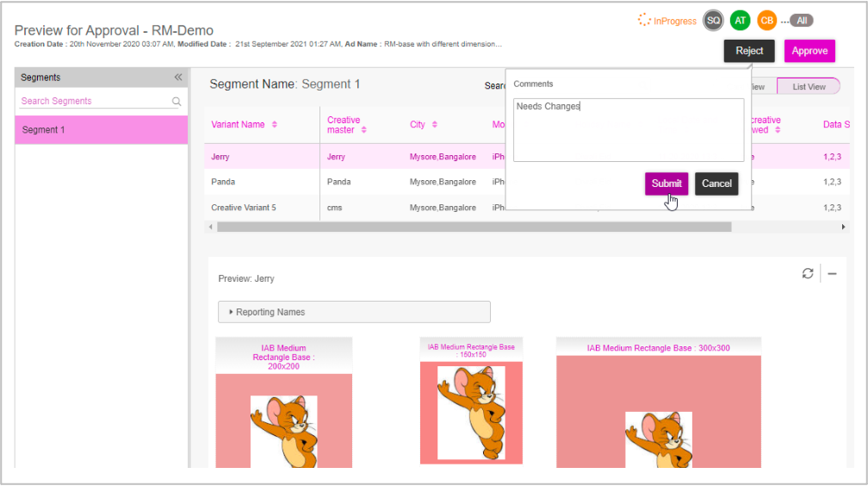868x486 pixels.
Task: Click the horizontal table scrollbar
Action: (x=474, y=227)
